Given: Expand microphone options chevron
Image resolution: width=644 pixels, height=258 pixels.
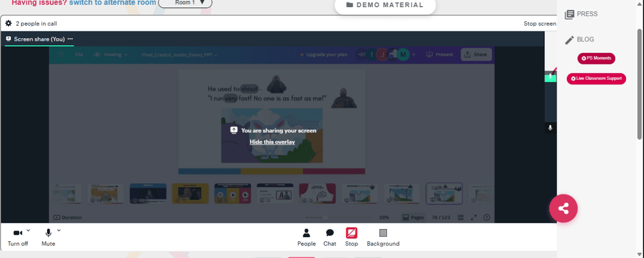Looking at the screenshot, I should tap(59, 230).
